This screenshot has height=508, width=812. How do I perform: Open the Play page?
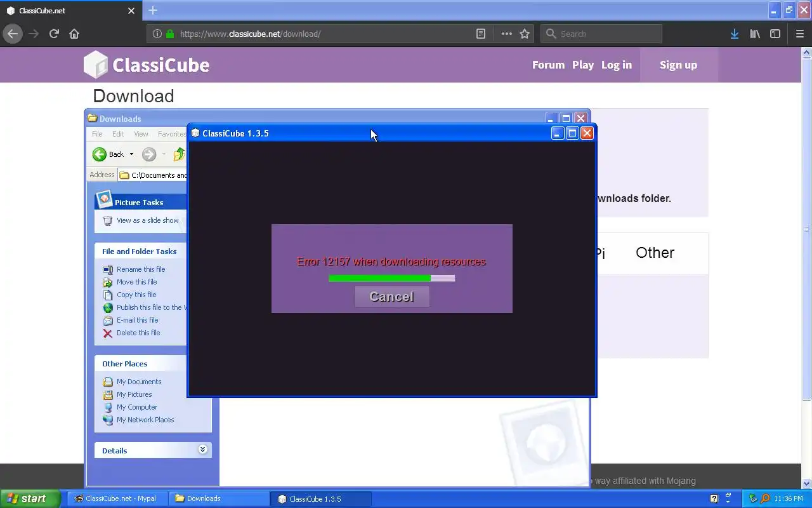[x=583, y=65]
